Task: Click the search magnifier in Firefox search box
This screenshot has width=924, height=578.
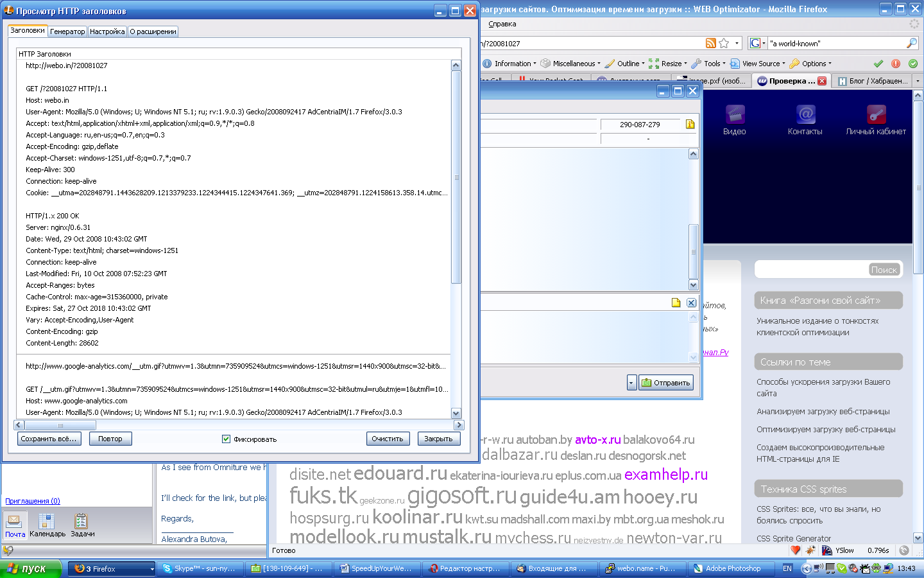Action: tap(912, 43)
